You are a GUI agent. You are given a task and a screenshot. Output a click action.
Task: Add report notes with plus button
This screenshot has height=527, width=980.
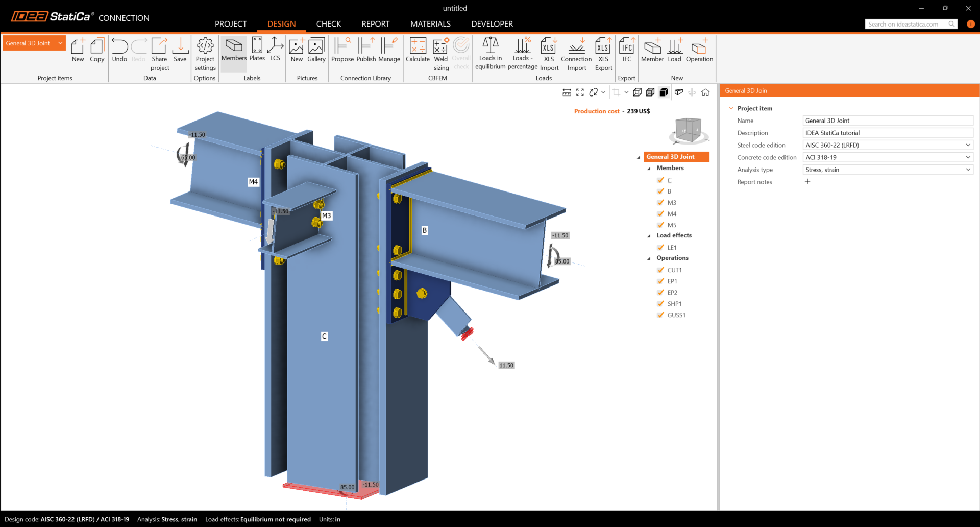click(807, 182)
